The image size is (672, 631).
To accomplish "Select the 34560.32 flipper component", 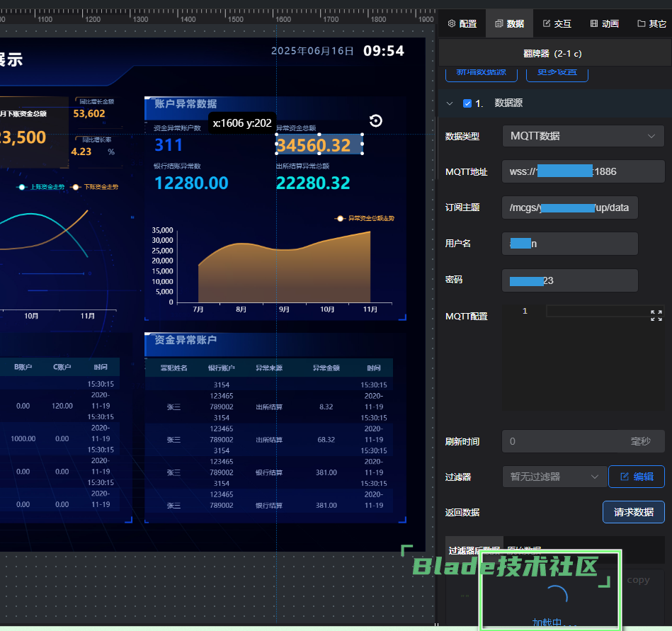I will point(319,144).
